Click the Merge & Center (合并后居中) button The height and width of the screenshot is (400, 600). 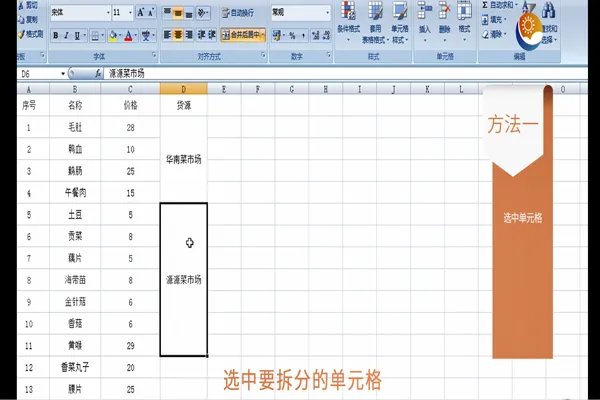(x=241, y=35)
